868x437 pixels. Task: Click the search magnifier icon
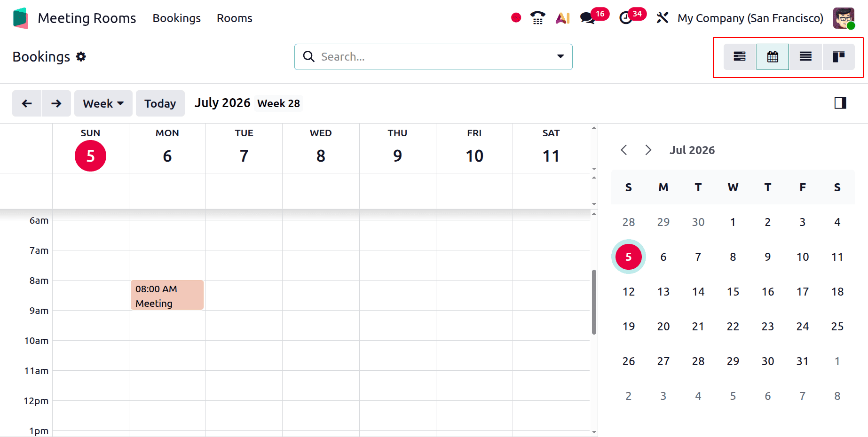pyautogui.click(x=308, y=56)
